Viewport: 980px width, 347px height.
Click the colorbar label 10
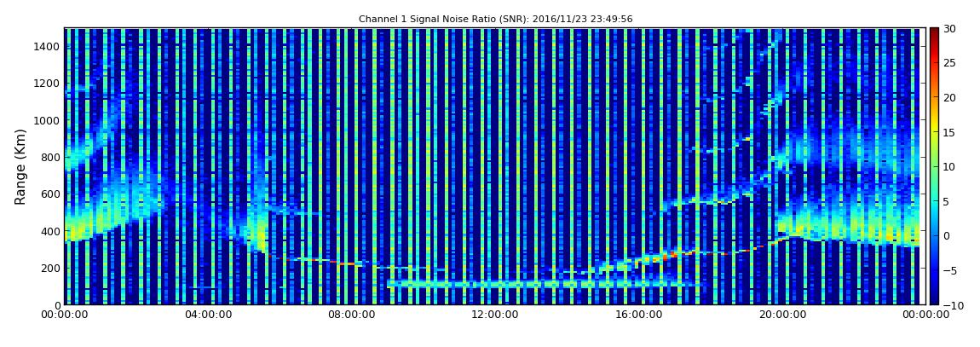point(949,166)
